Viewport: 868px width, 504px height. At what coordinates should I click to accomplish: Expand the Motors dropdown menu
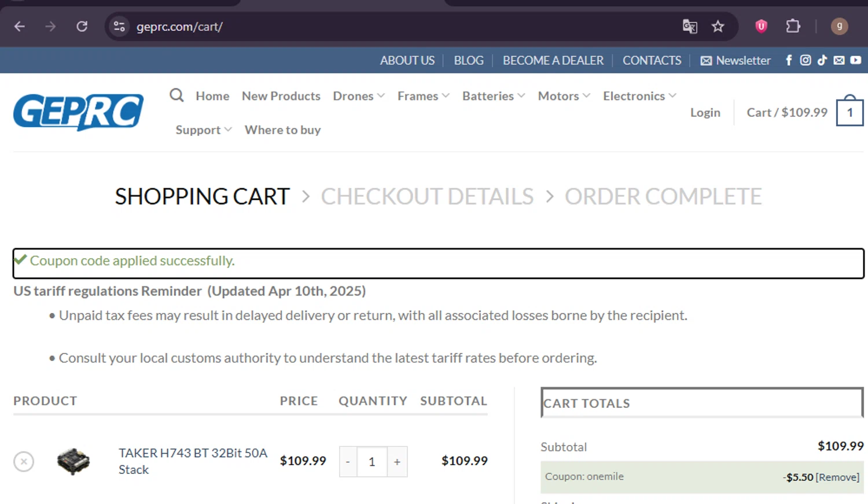click(x=564, y=96)
